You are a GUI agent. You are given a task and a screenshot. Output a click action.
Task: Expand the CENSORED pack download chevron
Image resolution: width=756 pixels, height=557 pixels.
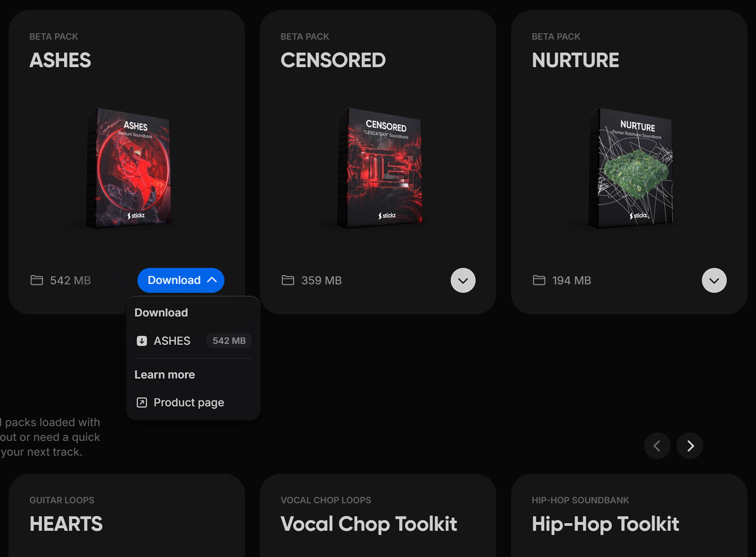click(x=463, y=280)
